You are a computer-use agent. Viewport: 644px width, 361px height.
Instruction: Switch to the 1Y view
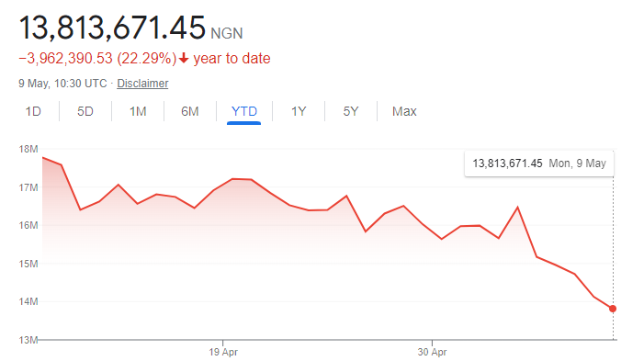point(299,111)
